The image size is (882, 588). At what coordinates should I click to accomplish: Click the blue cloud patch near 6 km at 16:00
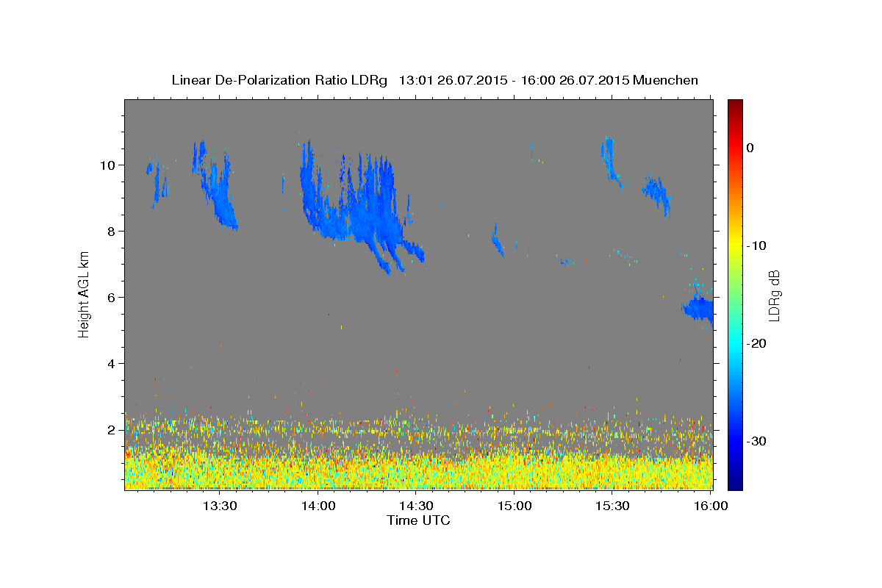click(x=699, y=307)
